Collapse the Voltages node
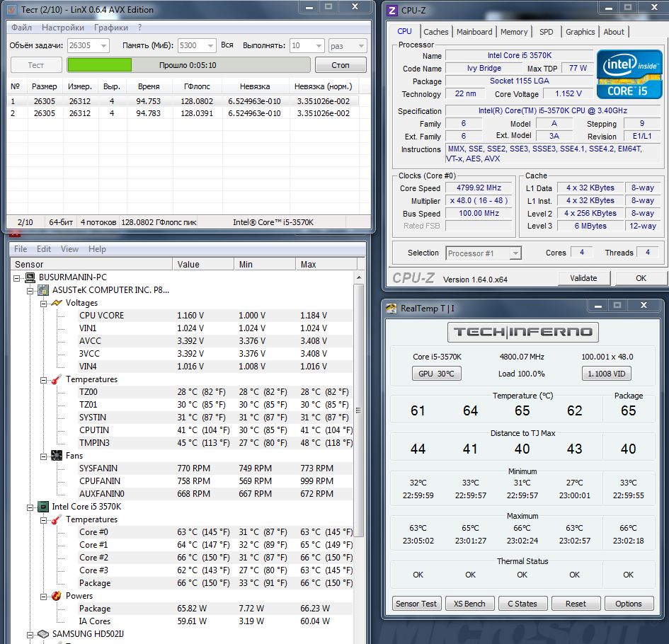 43,304
